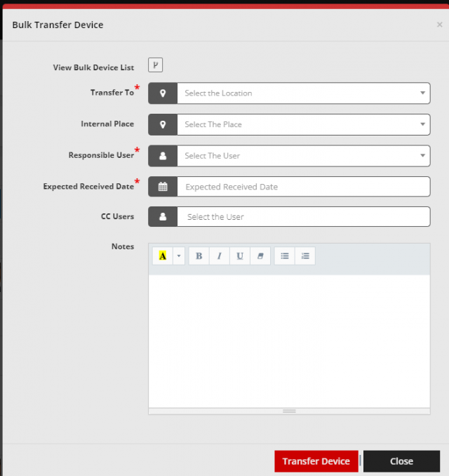Screen dimensions: 449x476
Task: Click user icon beside Responsible User
Action: click(163, 156)
